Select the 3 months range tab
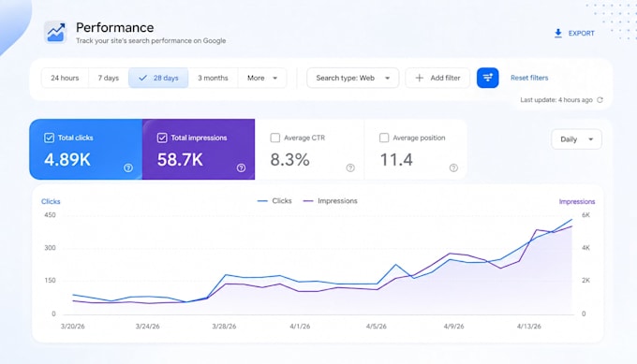Viewport: 637px width, 364px height. point(213,78)
